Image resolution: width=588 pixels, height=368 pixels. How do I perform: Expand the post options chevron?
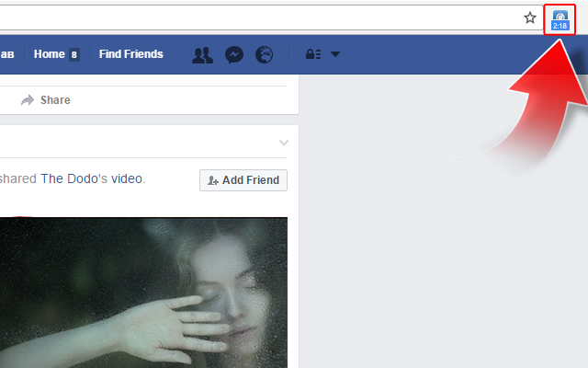[x=284, y=143]
